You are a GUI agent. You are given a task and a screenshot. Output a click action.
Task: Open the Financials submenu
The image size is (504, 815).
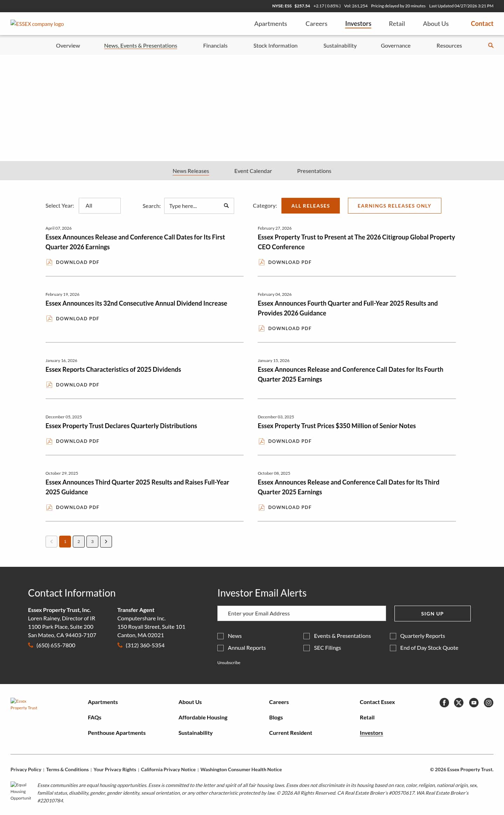tap(215, 46)
